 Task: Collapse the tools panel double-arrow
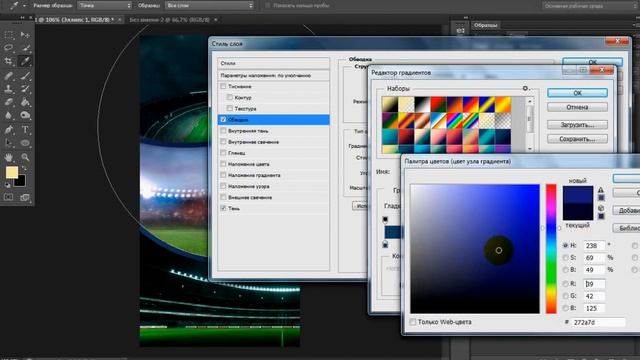point(22,18)
